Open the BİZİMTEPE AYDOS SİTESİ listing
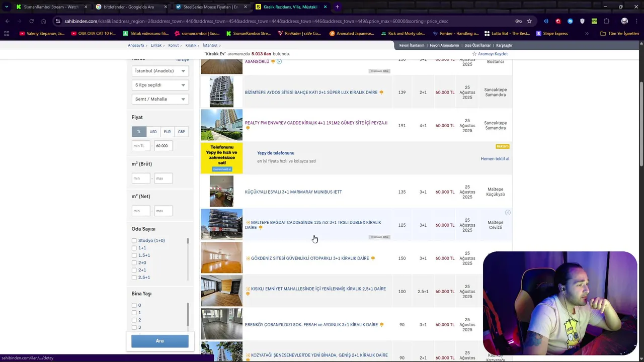The image size is (644, 362). coord(311,93)
